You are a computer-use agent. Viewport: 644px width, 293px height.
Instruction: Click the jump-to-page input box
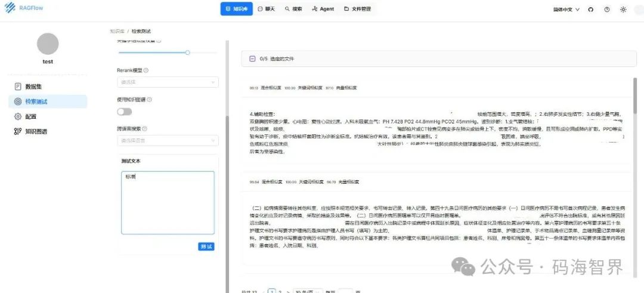(x=346, y=291)
